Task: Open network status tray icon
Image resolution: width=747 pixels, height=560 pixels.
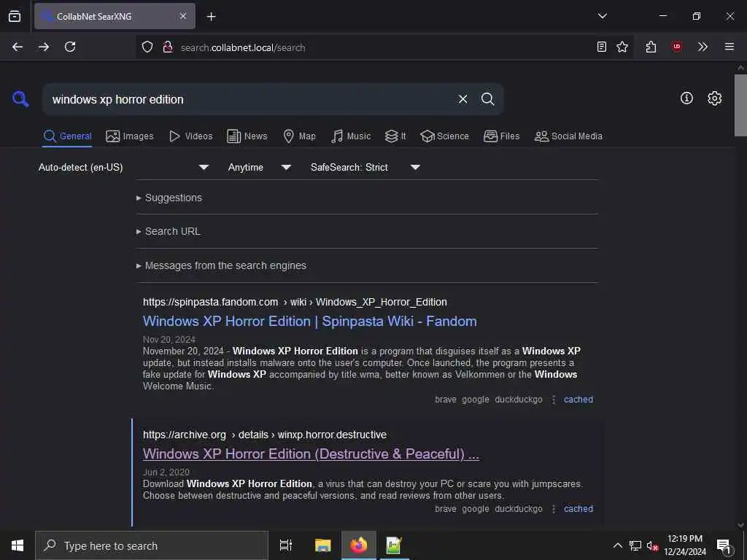Action: coord(635,545)
